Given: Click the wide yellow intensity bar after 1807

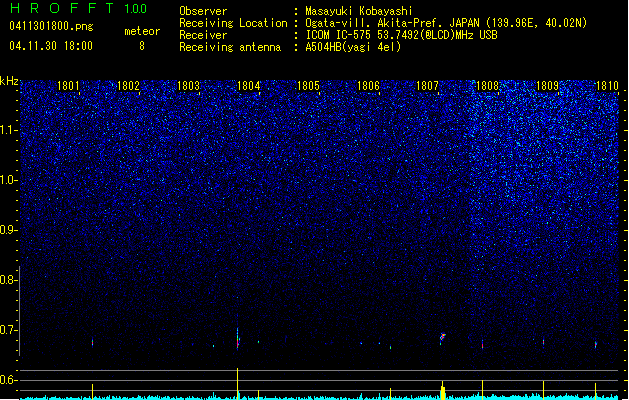Looking at the screenshot, I should (443, 392).
